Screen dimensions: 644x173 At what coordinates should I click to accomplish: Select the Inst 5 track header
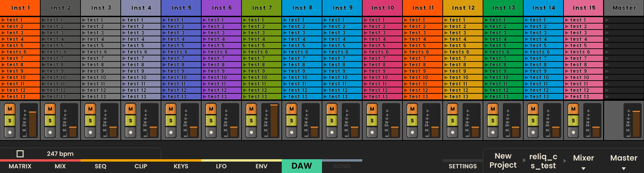(181, 8)
